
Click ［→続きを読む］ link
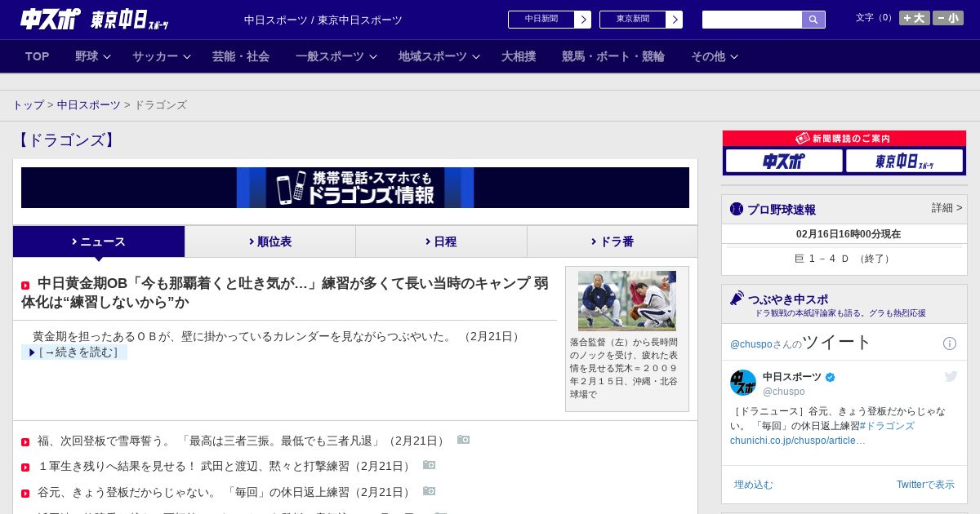point(74,352)
